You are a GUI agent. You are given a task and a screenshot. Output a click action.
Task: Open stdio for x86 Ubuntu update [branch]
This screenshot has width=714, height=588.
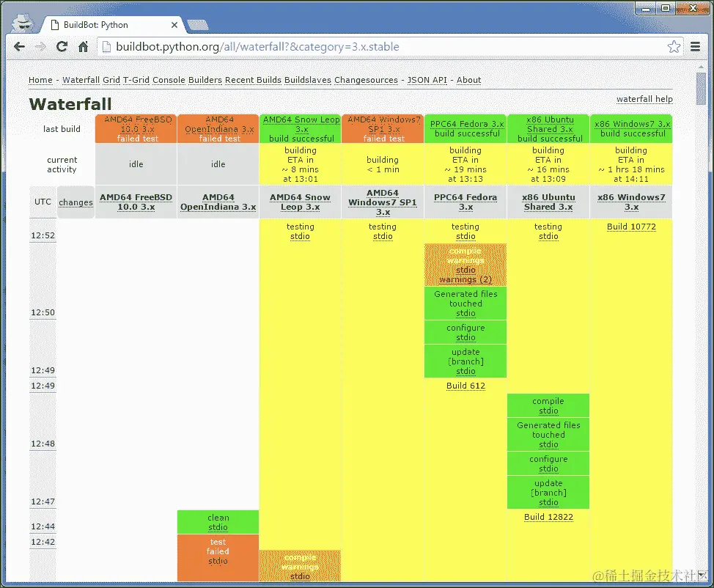tap(549, 502)
